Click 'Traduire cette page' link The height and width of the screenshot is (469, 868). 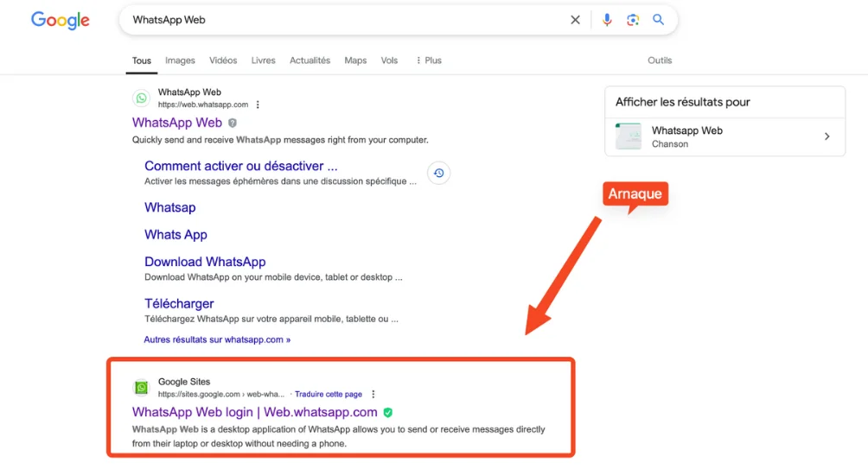click(x=329, y=395)
